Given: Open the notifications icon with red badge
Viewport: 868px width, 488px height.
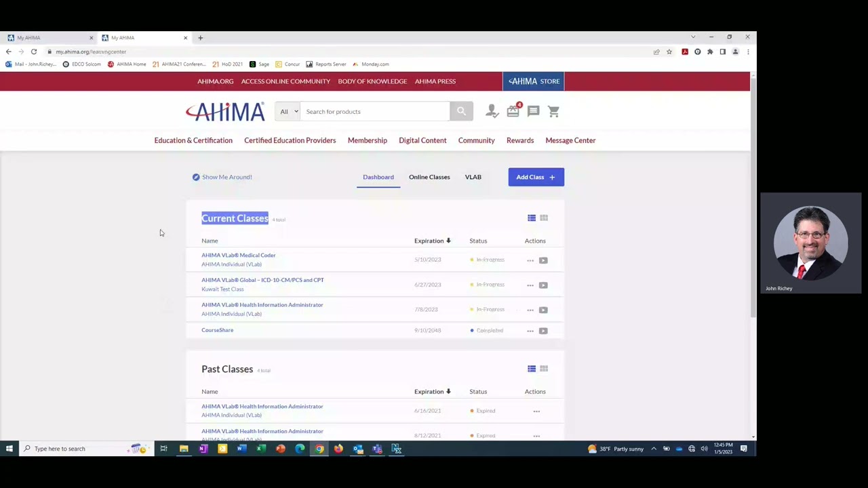Looking at the screenshot, I should 513,110.
